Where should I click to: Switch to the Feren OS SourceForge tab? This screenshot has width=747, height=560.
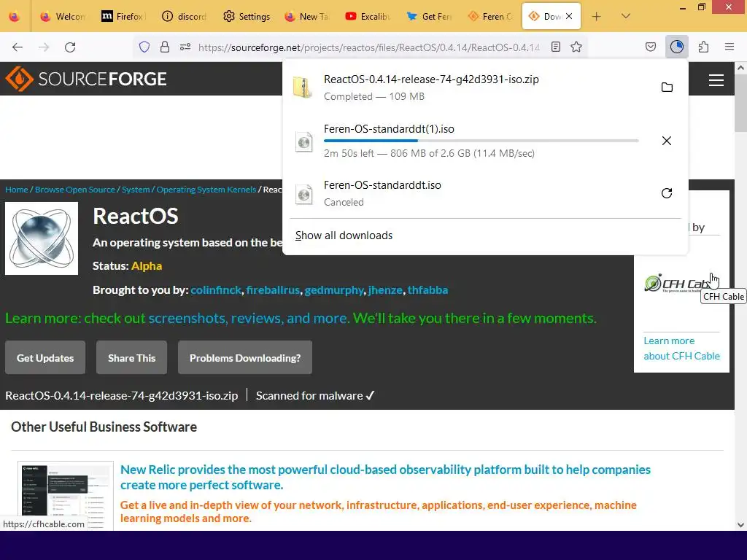click(x=491, y=17)
